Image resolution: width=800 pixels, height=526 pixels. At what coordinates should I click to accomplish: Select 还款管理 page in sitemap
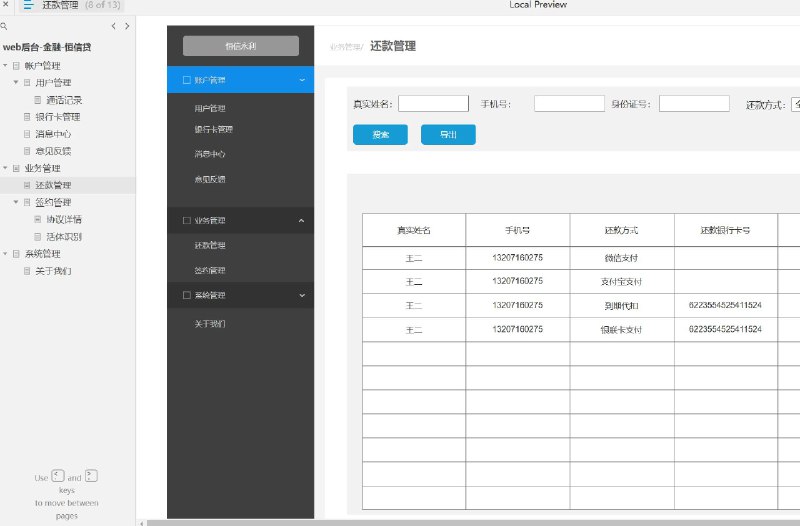tap(53, 185)
